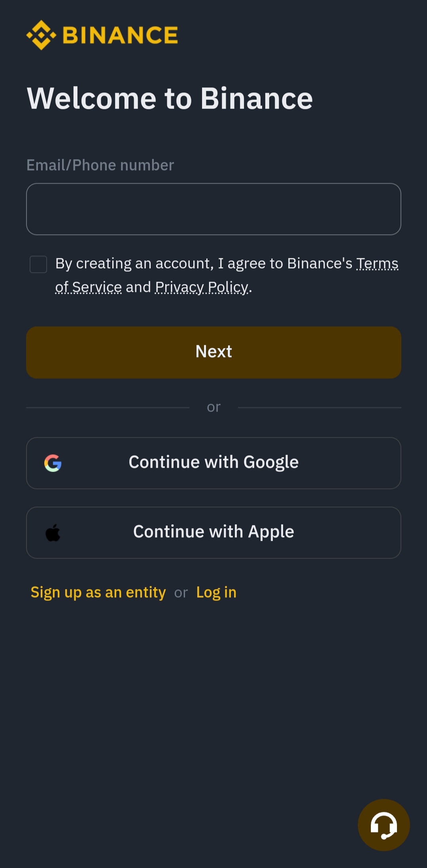Screen dimensions: 427x868
Task: Tick the Terms agreement checkbox
Action: (x=38, y=264)
